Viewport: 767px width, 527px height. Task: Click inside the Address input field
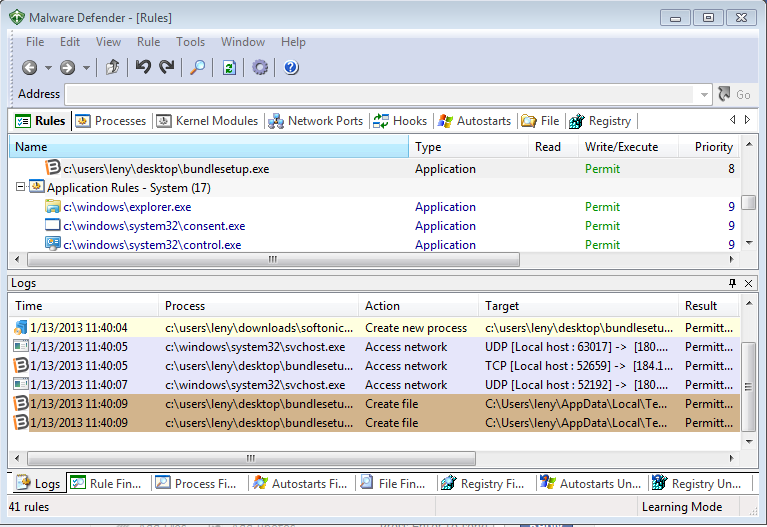[380, 95]
